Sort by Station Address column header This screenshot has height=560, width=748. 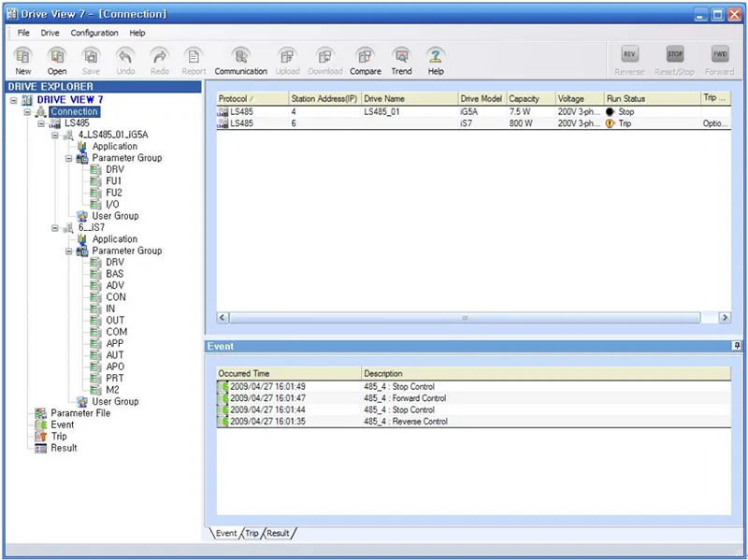tap(324, 98)
